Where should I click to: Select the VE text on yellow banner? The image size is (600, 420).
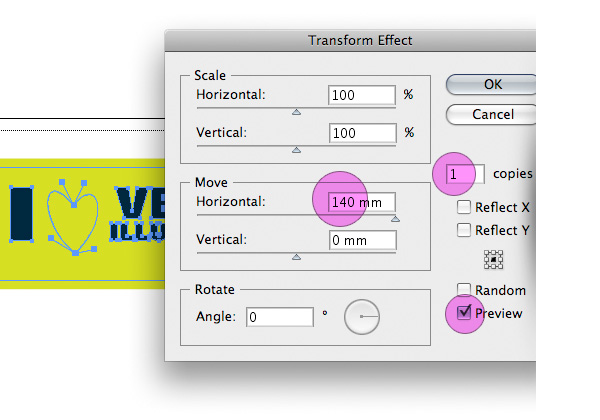coord(140,202)
